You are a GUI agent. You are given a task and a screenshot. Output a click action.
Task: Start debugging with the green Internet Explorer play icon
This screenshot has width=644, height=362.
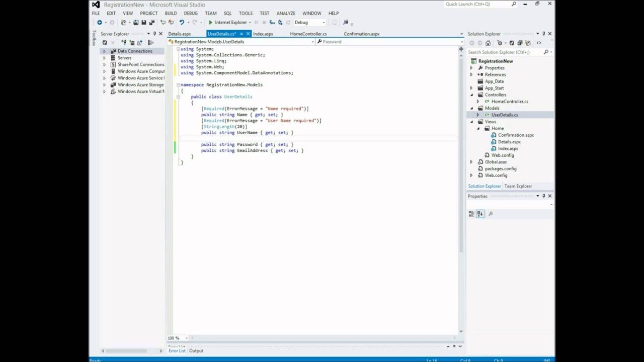[x=211, y=22]
